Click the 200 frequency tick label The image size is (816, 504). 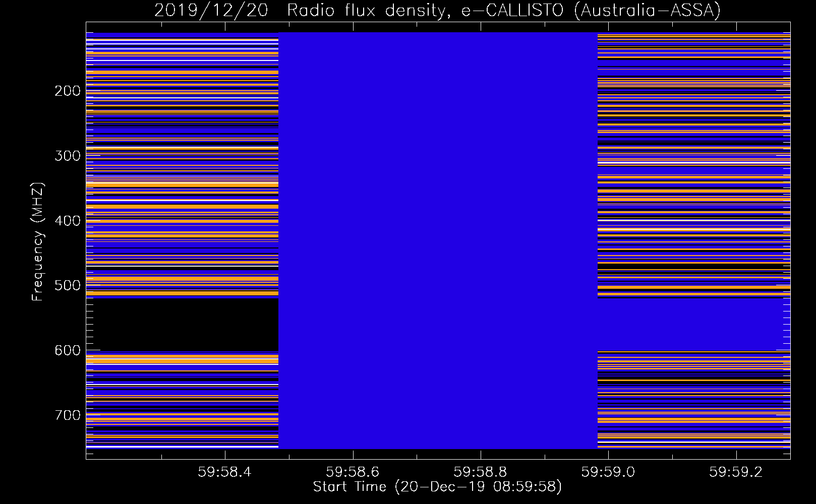coord(68,91)
